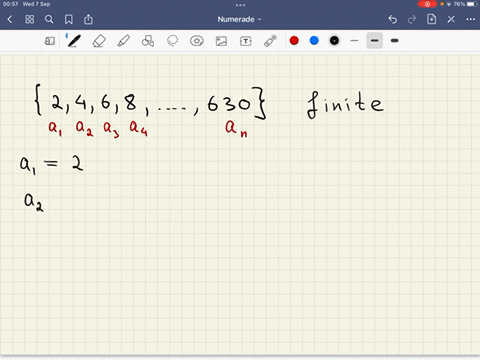Add a new page

[432, 19]
